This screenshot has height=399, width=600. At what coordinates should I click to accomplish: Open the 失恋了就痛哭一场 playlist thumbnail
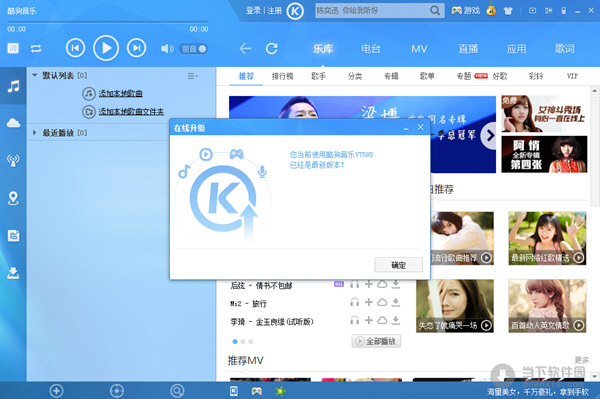[x=455, y=306]
